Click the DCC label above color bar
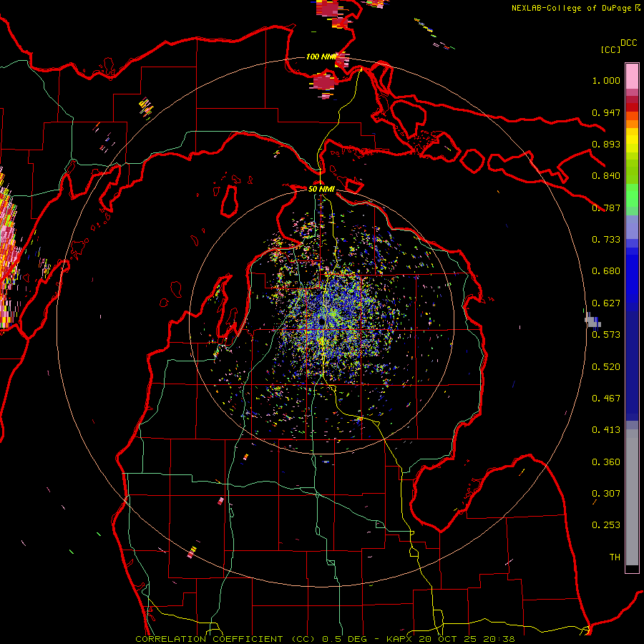The image size is (644, 644). [628, 43]
